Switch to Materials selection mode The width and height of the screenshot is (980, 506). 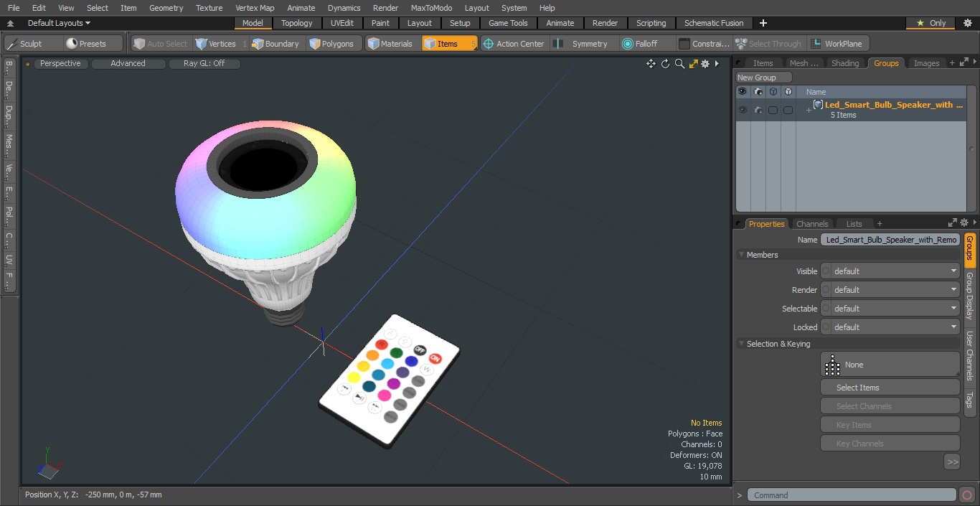click(391, 44)
